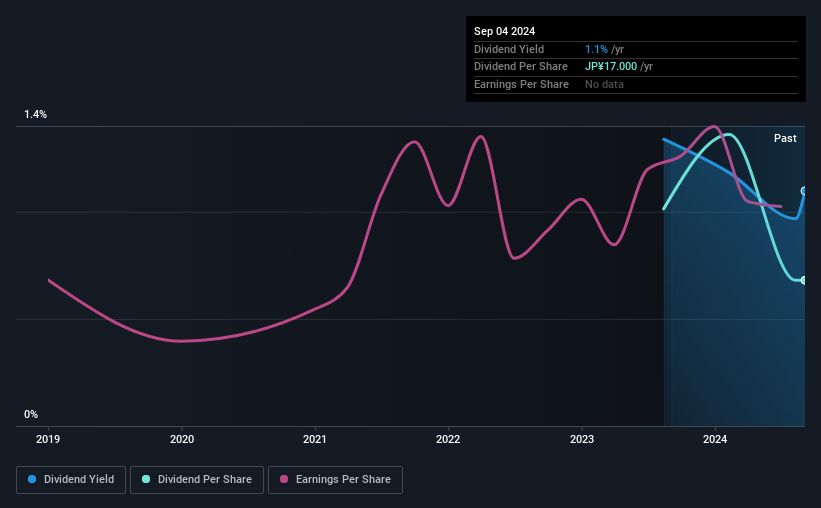Click the 2019 x-axis label
The image size is (821, 508).
point(49,438)
